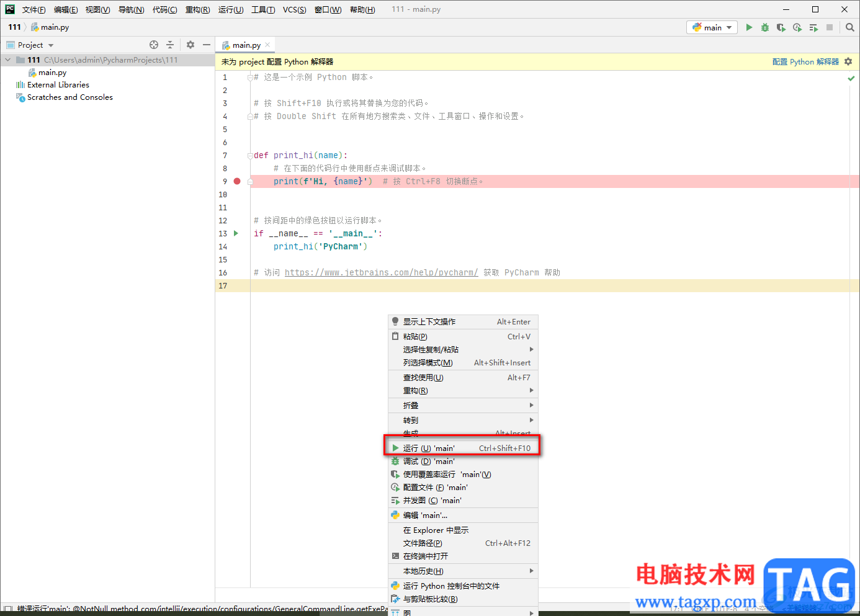Image resolution: width=860 pixels, height=616 pixels.
Task: Close the main.py editor tab
Action: pyautogui.click(x=267, y=45)
